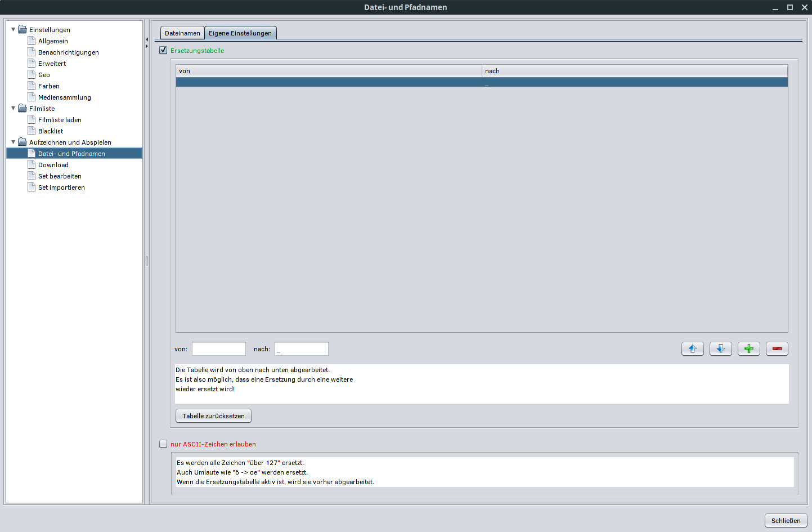This screenshot has width=812, height=532.
Task: Collapse the Filmliste tree section
Action: 14,109
